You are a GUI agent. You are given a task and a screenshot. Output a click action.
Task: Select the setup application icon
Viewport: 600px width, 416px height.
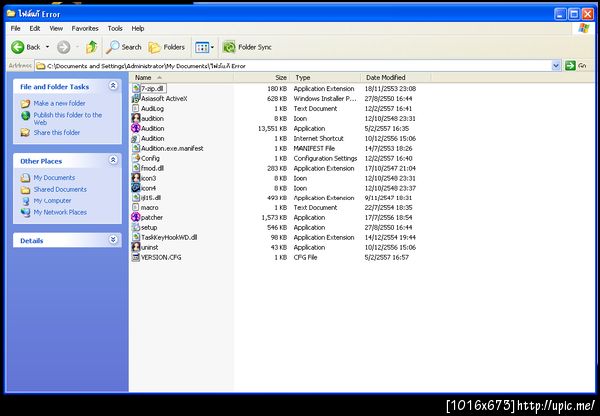(x=136, y=227)
